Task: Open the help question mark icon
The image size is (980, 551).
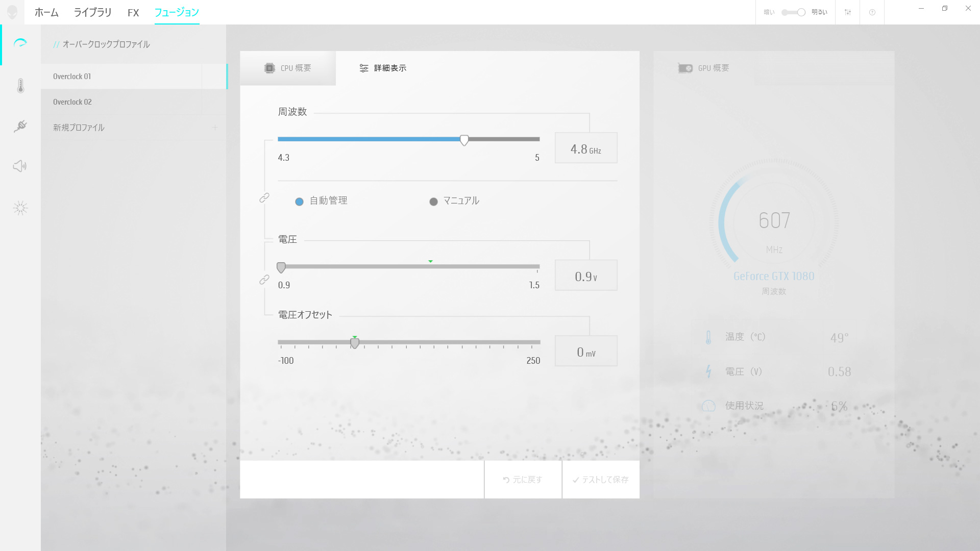Action: [x=872, y=12]
